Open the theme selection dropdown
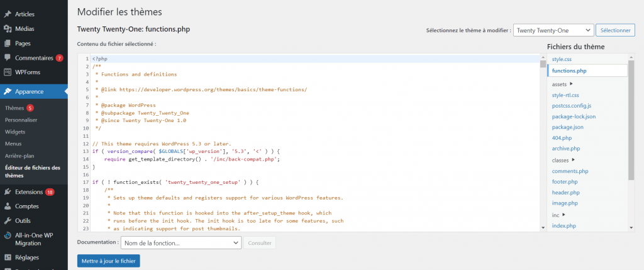The image size is (644, 270). (x=553, y=30)
